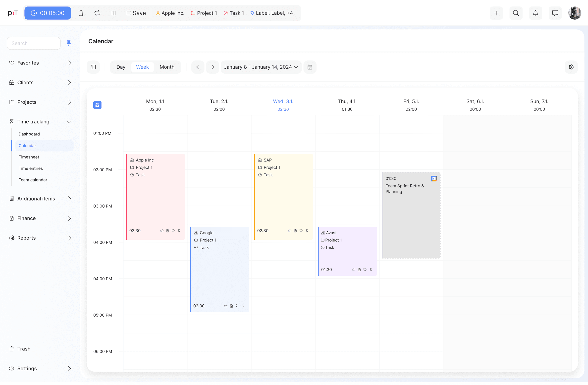The image size is (588, 385).
Task: Toggle thumbs-up on Google entry
Action: tap(225, 306)
